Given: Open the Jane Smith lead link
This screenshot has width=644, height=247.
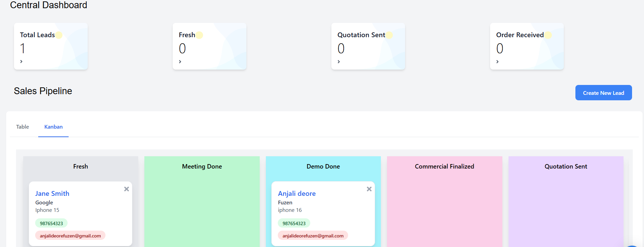Looking at the screenshot, I should [x=52, y=193].
